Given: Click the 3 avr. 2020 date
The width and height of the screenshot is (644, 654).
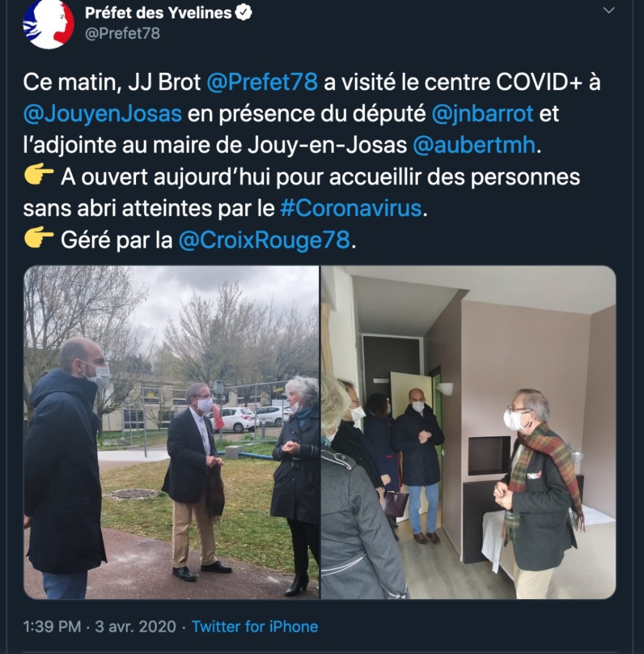Looking at the screenshot, I should pyautogui.click(x=136, y=627).
